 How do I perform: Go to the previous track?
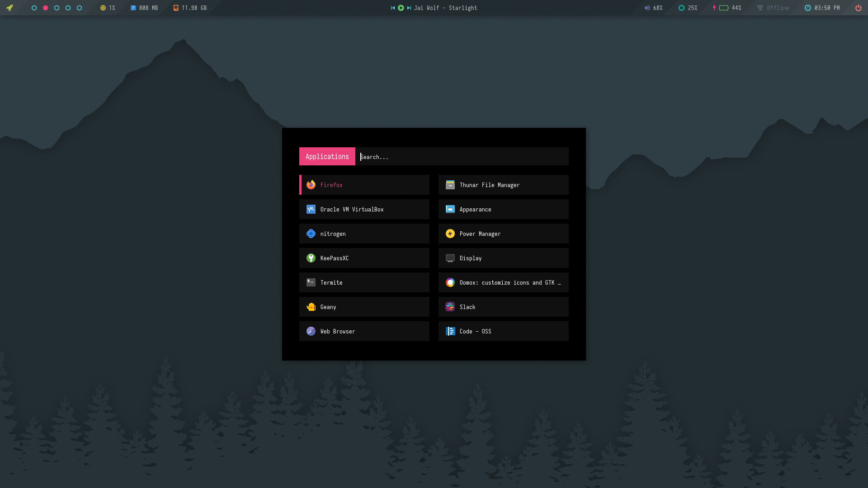(393, 8)
